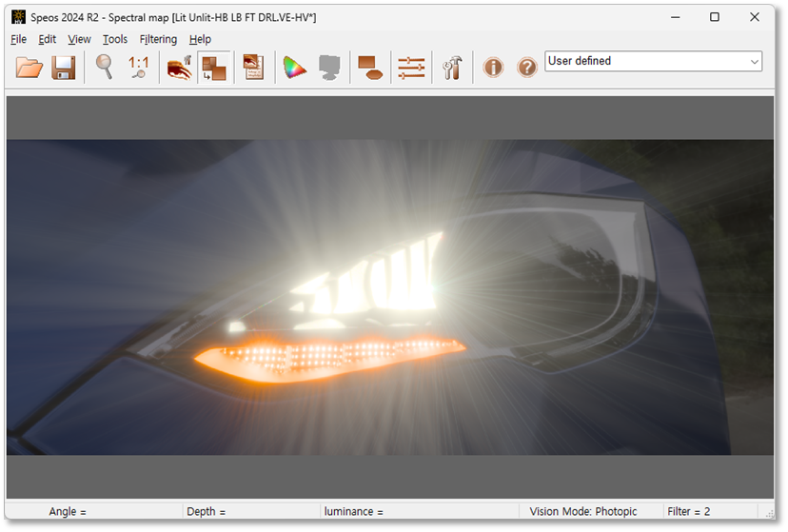
Task: Show the colorimetric triangle tool
Action: [294, 67]
